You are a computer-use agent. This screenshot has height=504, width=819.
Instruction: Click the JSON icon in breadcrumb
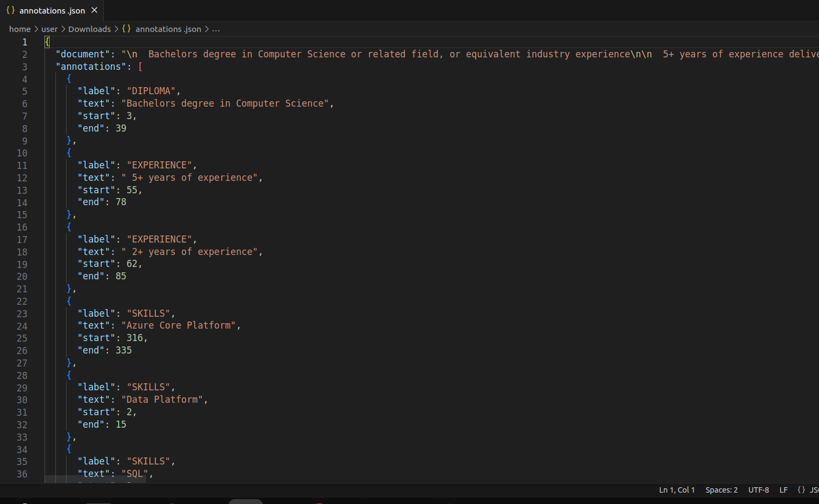point(127,29)
